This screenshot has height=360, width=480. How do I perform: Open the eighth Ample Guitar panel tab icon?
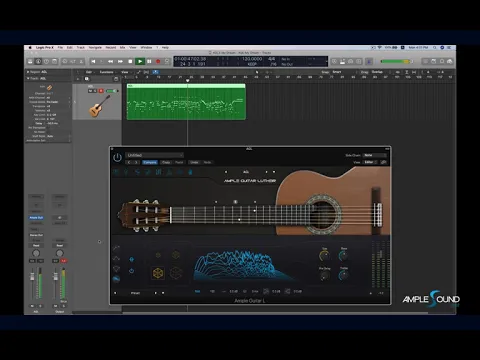pyautogui.click(x=190, y=172)
